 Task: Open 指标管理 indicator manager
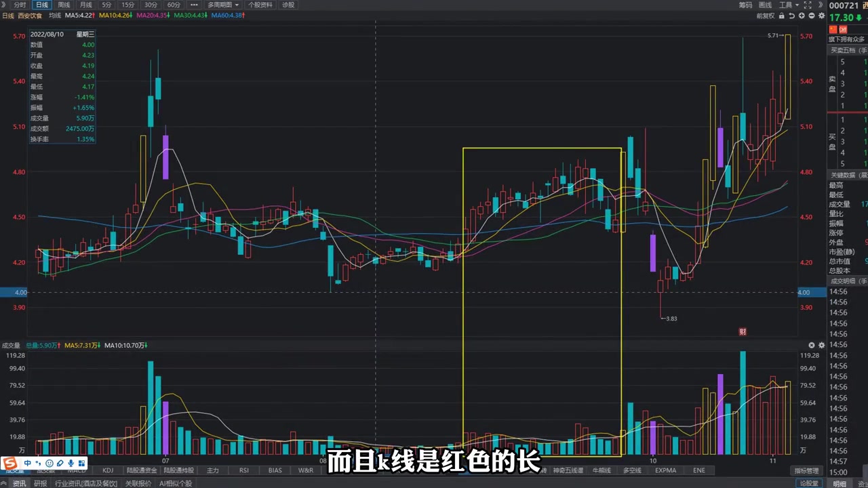click(x=807, y=470)
